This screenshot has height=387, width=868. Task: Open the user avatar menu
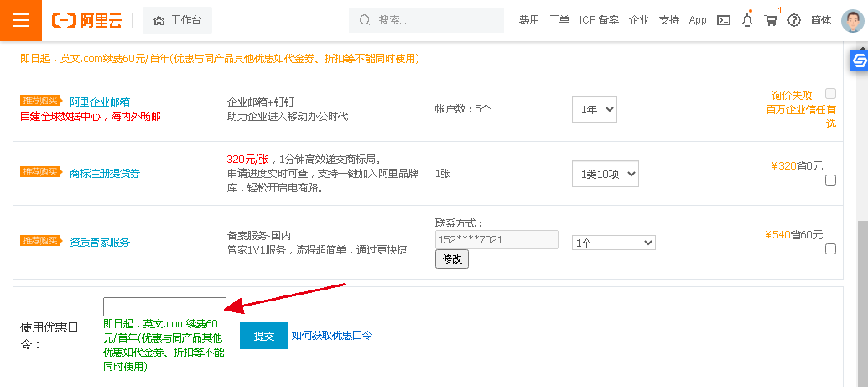(853, 20)
